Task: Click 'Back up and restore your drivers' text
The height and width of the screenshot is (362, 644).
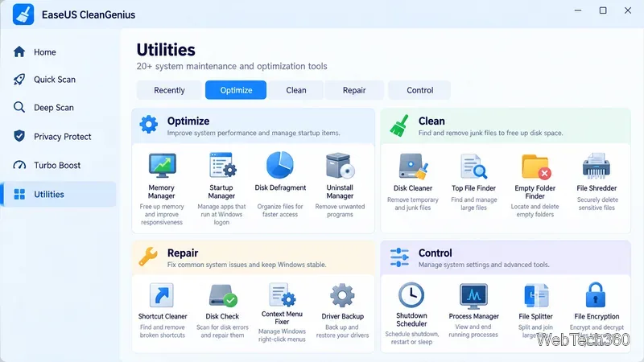Action: 342,331
